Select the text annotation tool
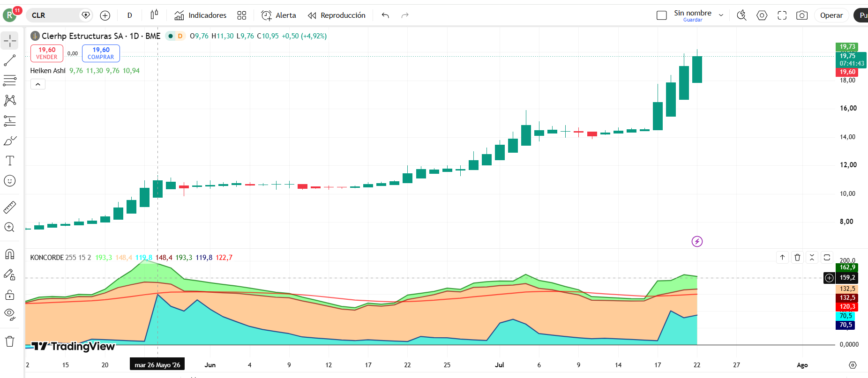The width and height of the screenshot is (868, 378). 10,161
